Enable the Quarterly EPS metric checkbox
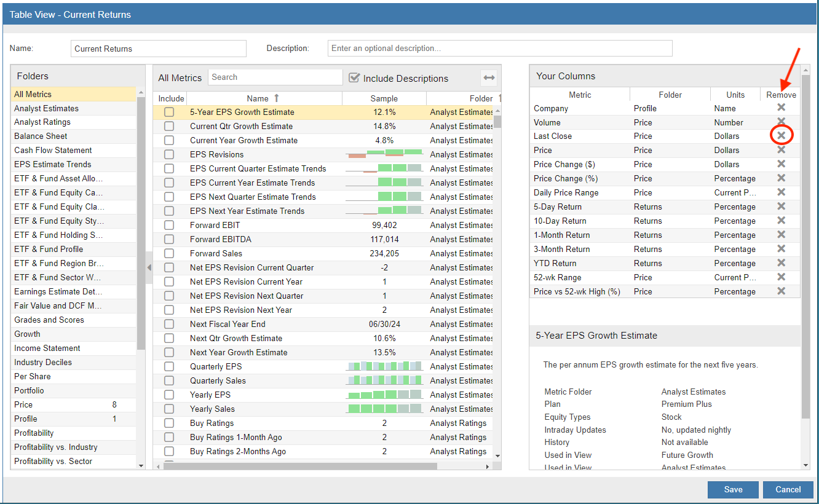The width and height of the screenshot is (819, 504). click(x=169, y=366)
